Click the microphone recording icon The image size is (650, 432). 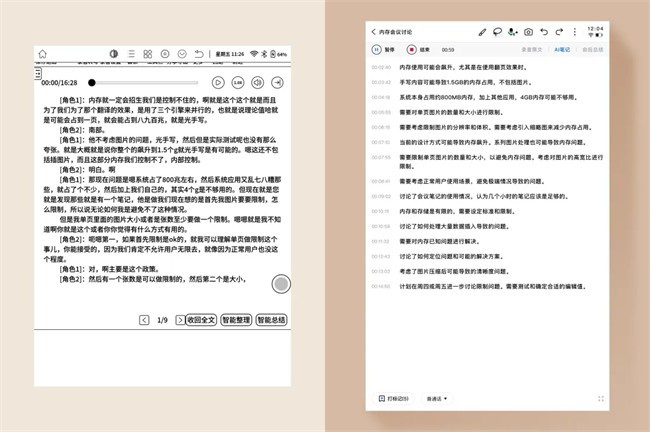pos(512,33)
